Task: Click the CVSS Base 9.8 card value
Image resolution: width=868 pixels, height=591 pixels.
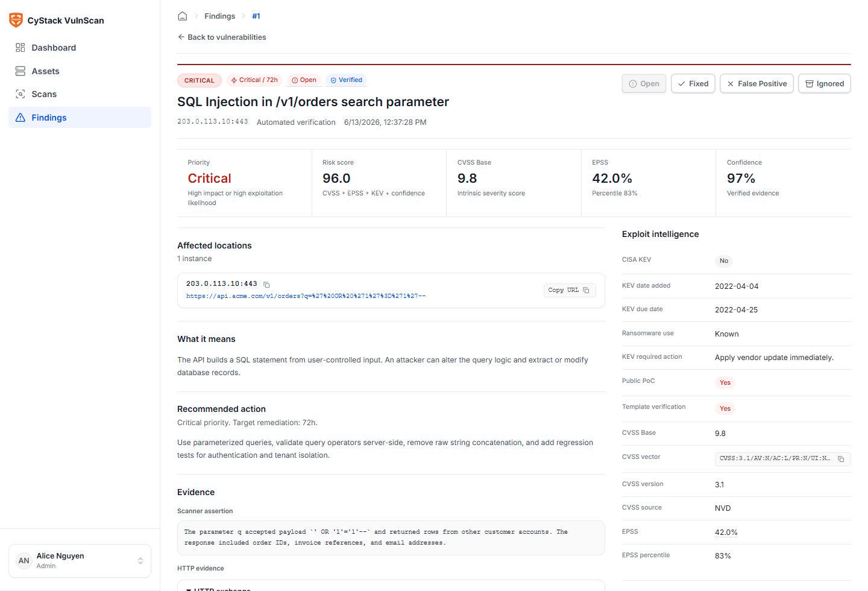Action: pos(467,179)
